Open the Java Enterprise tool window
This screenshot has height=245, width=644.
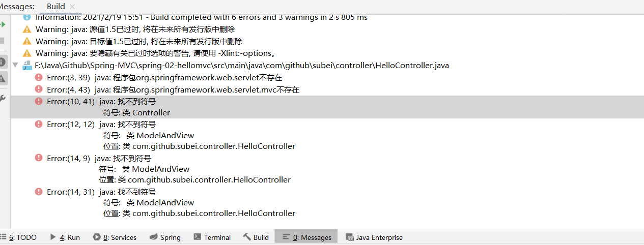click(374, 237)
